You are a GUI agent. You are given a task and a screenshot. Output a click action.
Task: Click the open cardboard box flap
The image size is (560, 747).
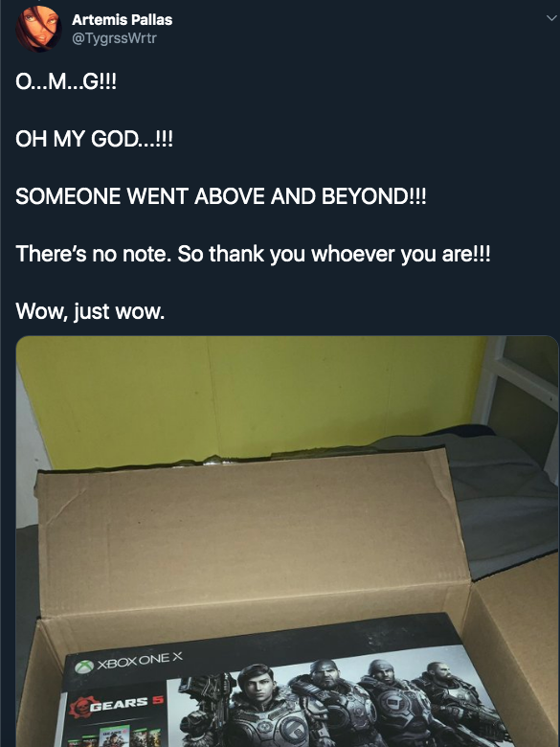click(x=250, y=532)
